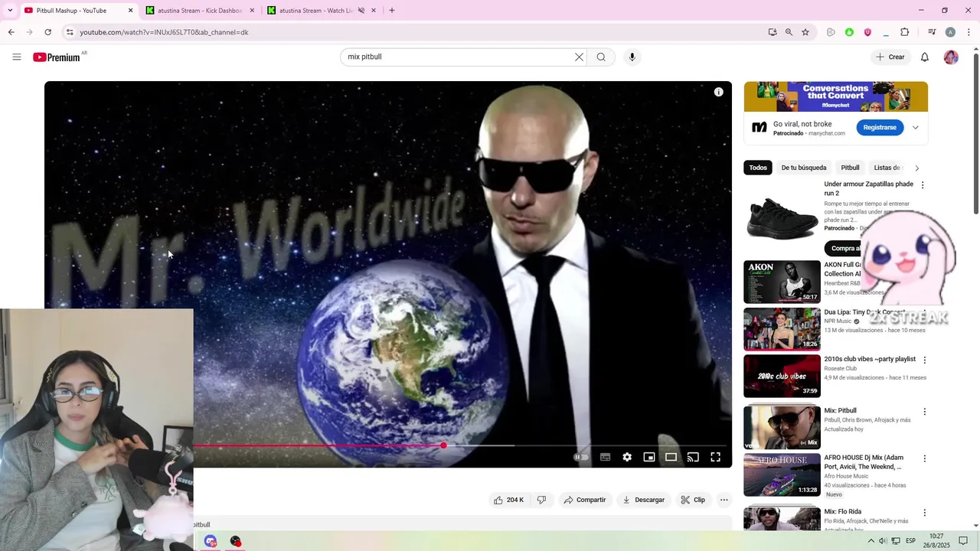The image size is (980, 551).
Task: Like the video with 204 K likes
Action: click(x=508, y=500)
